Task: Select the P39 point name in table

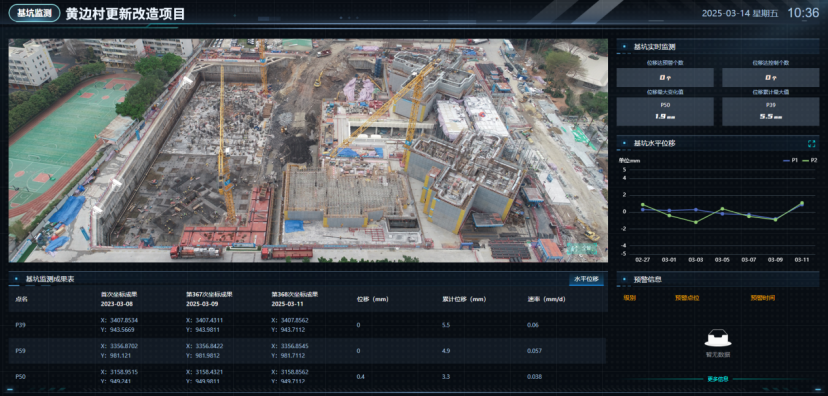Action: click(x=21, y=325)
